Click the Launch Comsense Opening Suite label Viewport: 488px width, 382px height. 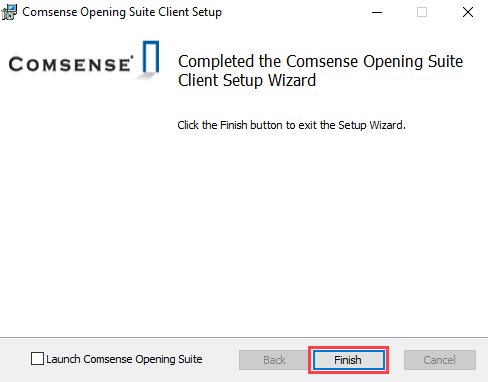pyautogui.click(x=124, y=359)
